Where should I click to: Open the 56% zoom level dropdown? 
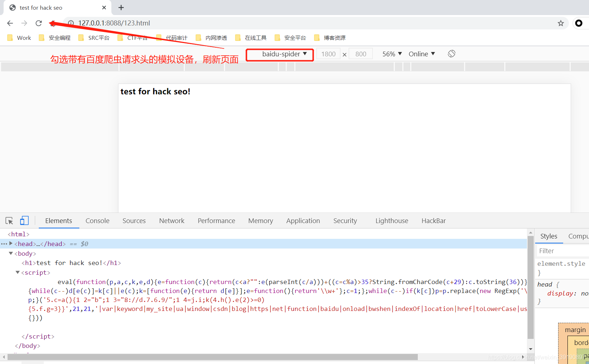pos(392,54)
